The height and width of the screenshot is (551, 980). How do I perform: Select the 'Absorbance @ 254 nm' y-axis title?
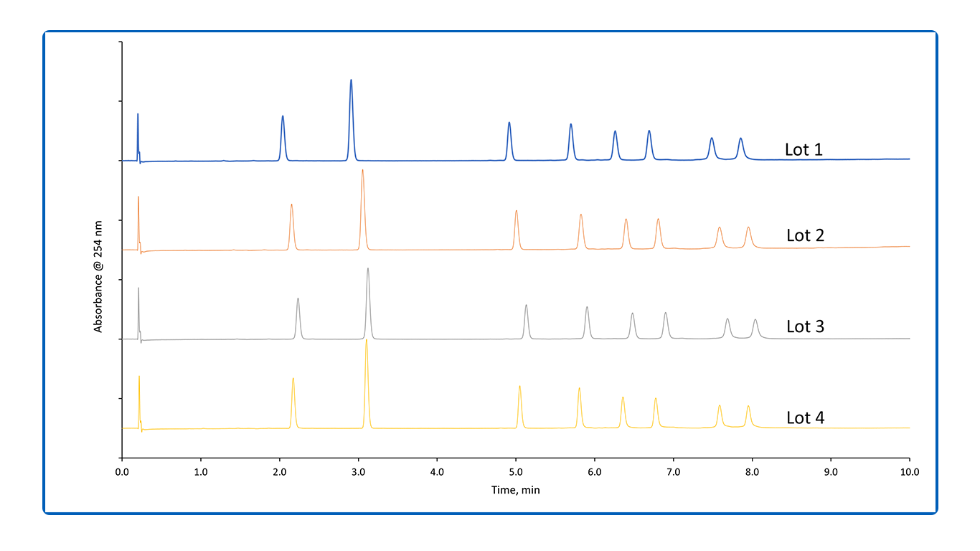click(98, 275)
